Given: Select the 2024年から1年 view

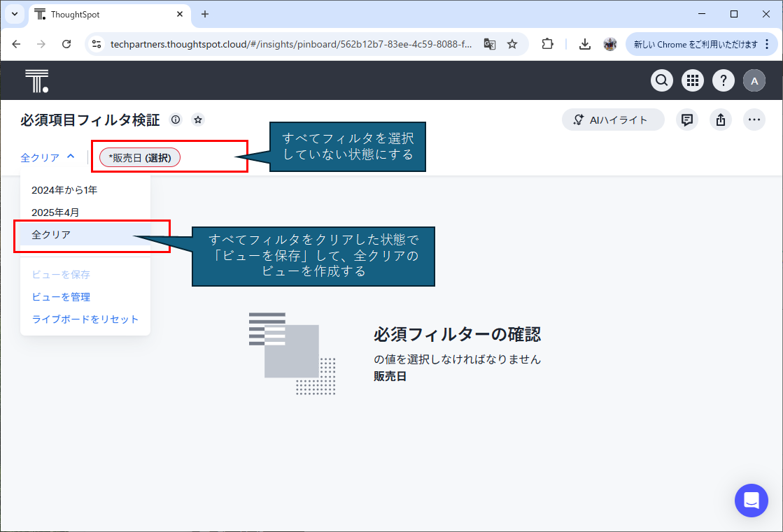Looking at the screenshot, I should coord(64,189).
